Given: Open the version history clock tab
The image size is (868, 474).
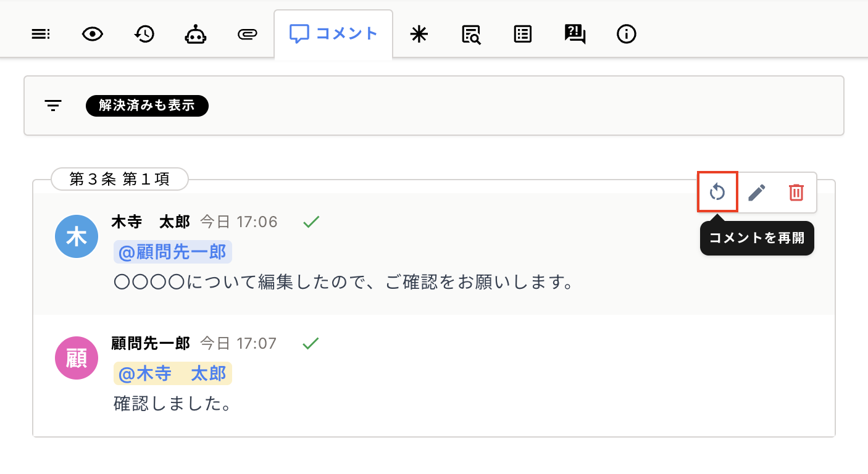Looking at the screenshot, I should pyautogui.click(x=144, y=35).
